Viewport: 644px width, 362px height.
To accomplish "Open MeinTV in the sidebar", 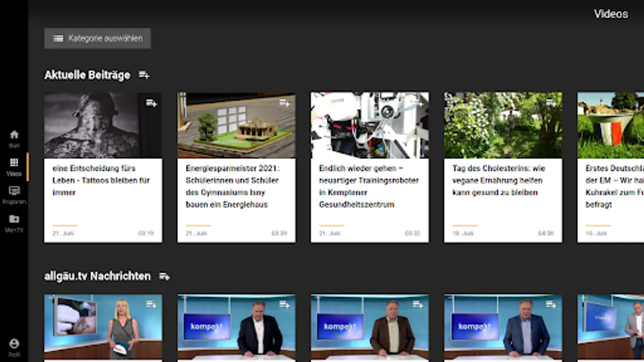I will [x=14, y=224].
